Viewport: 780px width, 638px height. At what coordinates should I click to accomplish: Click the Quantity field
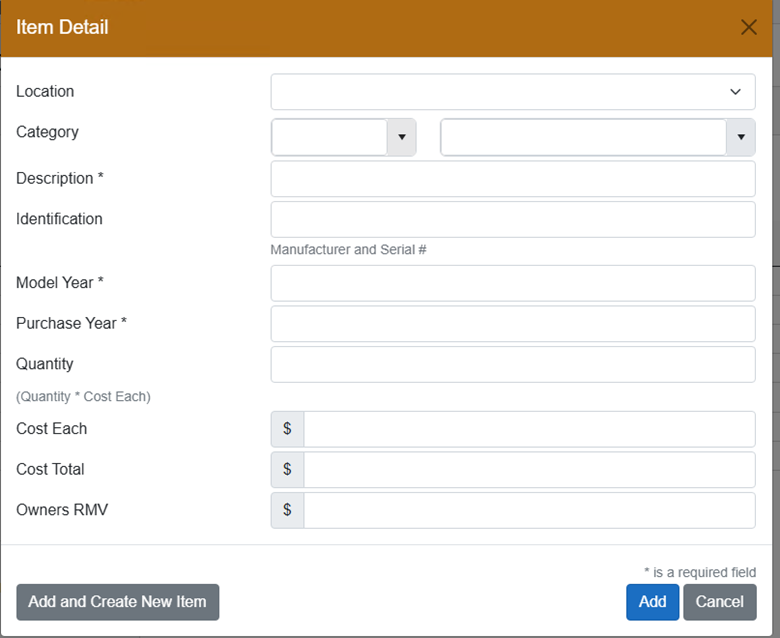click(512, 365)
